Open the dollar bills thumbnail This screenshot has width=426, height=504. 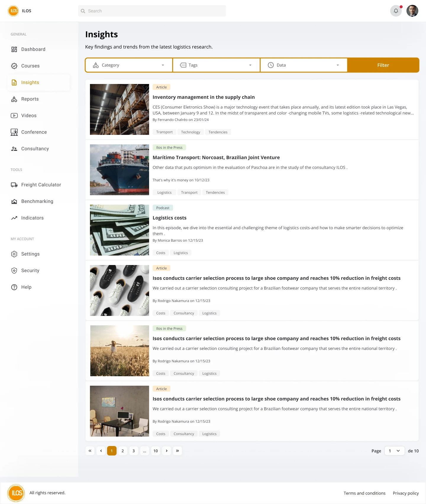pos(120,230)
